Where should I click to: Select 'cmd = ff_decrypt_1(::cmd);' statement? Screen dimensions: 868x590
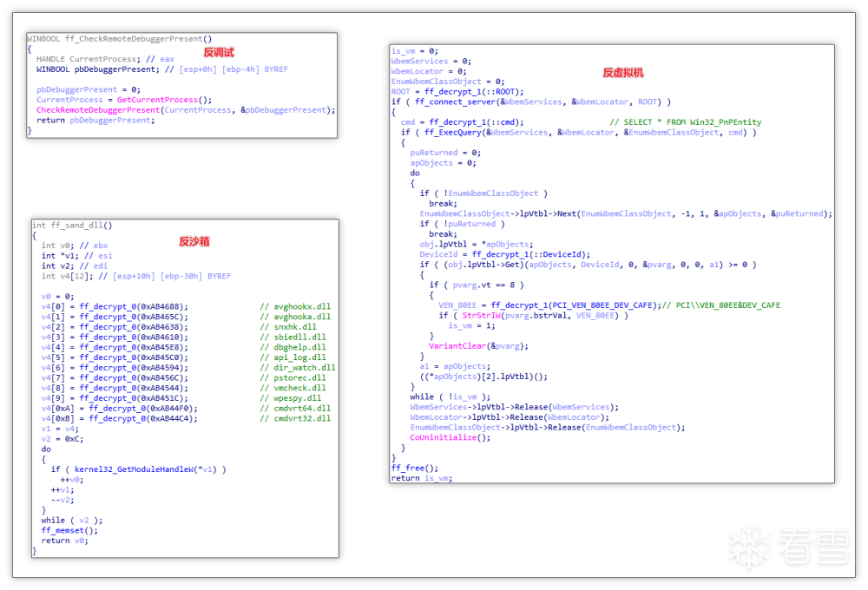point(463,122)
